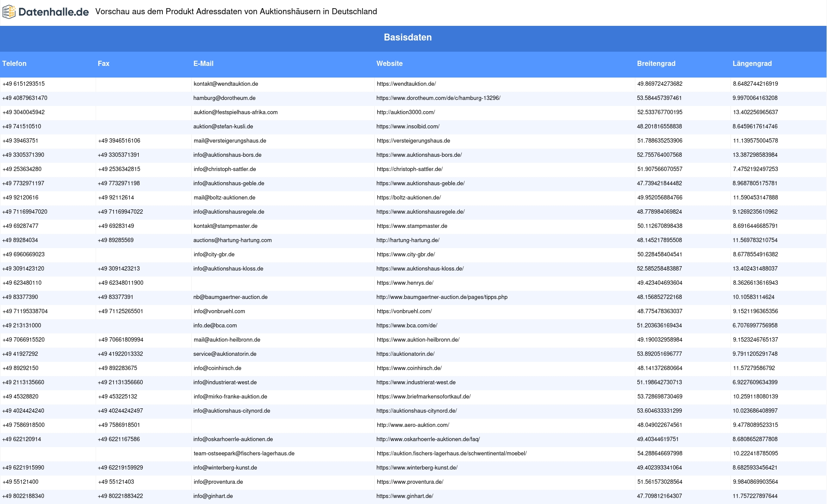Viewport: 827px width, 504px height.
Task: Select email info@auktionshaus-geble.de
Action: (x=229, y=184)
